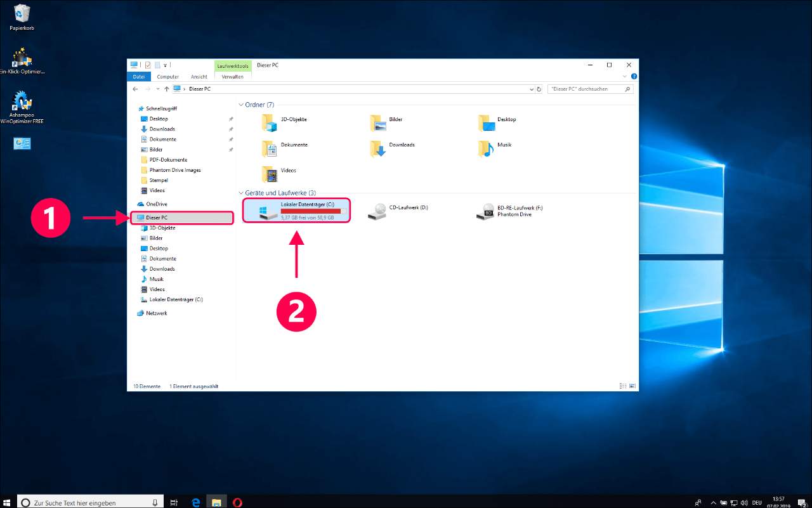
Task: Select the BD-RE-Laufwerk (F:) Phantom Drive
Action: point(509,211)
